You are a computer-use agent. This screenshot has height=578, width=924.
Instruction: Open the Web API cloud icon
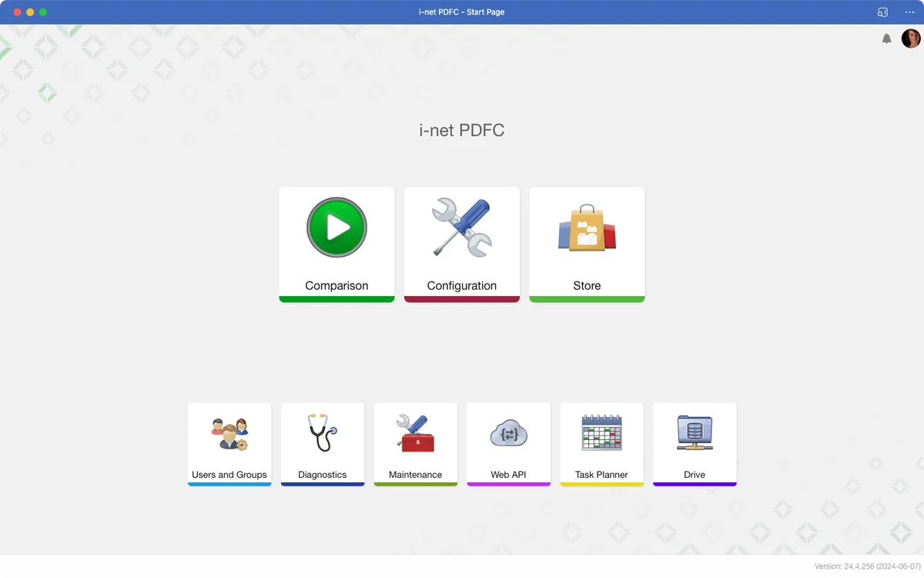coord(508,434)
